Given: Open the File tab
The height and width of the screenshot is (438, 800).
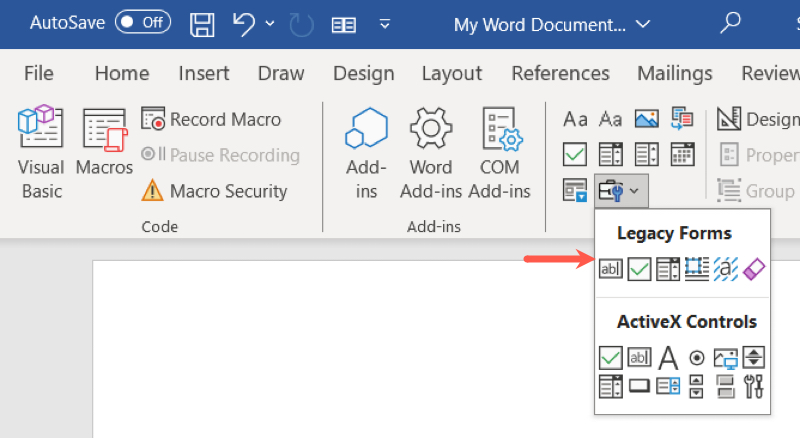Looking at the screenshot, I should [x=39, y=74].
